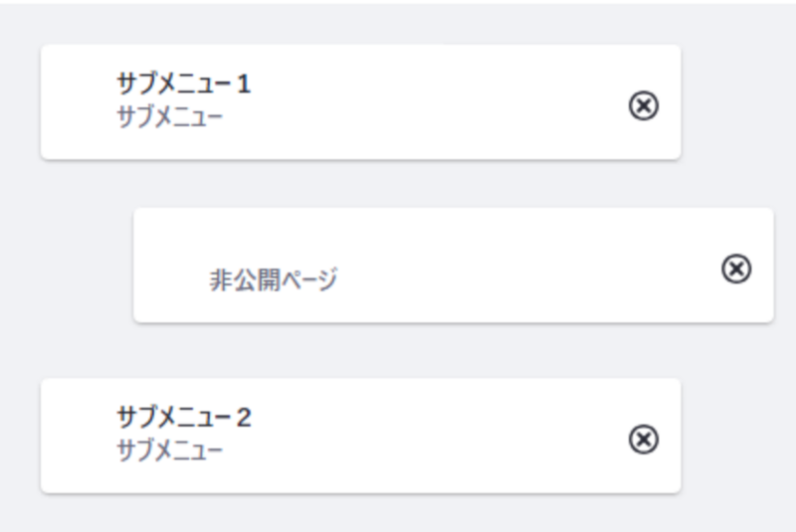Dismiss the nested private page entry via close icon

point(736,268)
